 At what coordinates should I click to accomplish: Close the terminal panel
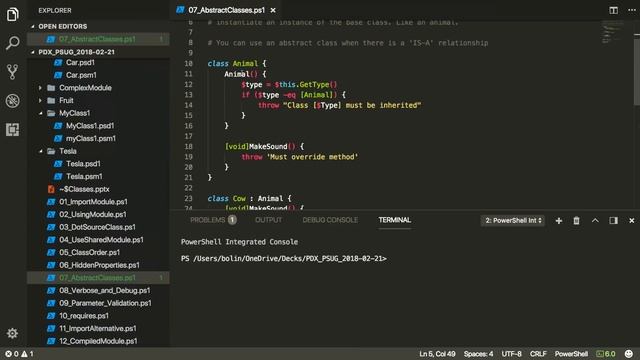tap(631, 220)
